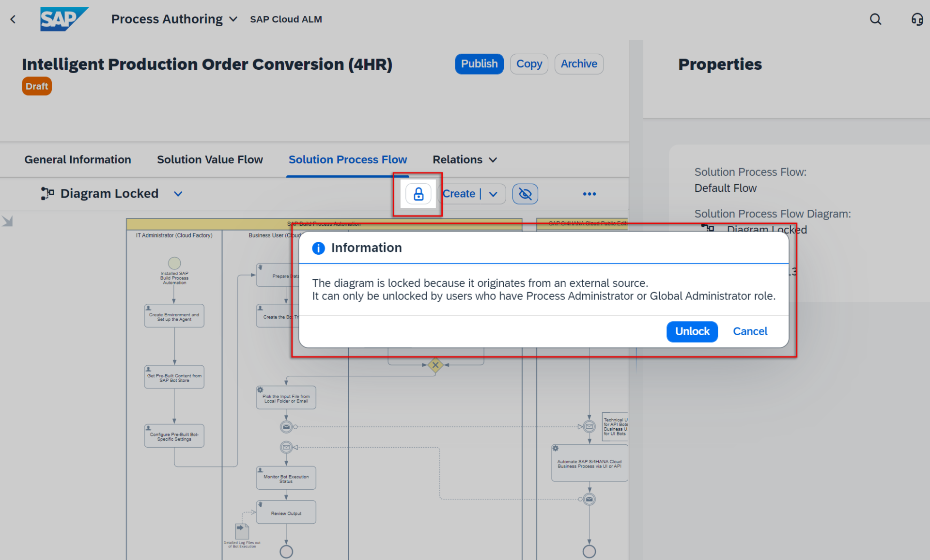Expand the Process Authoring dropdown
Screen dimensions: 930x560
coord(233,19)
